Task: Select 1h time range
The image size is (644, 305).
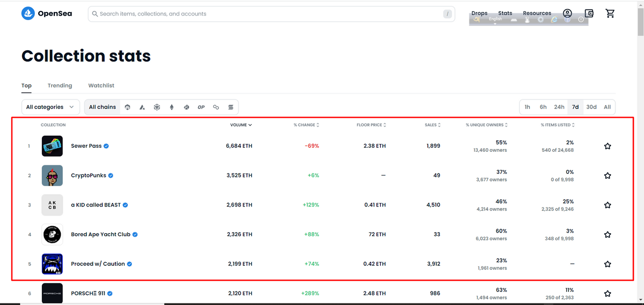Action: pos(527,107)
